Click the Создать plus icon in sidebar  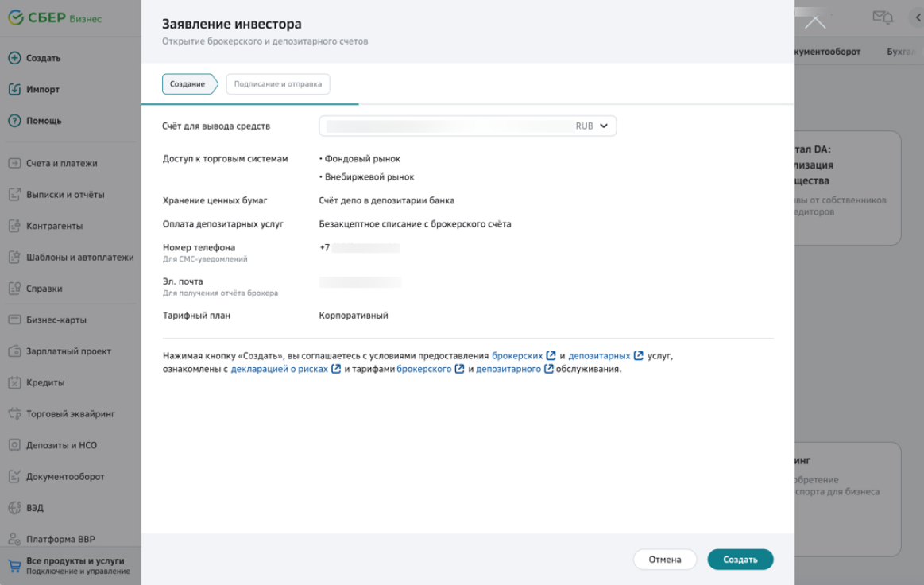14,58
